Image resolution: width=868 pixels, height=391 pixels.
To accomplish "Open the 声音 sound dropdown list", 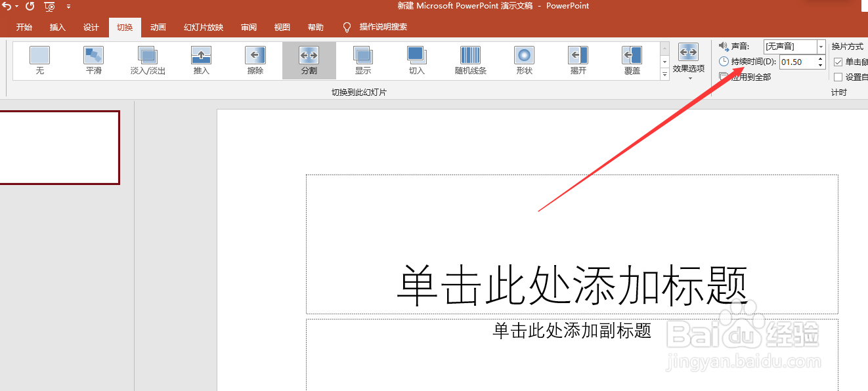I will point(821,47).
